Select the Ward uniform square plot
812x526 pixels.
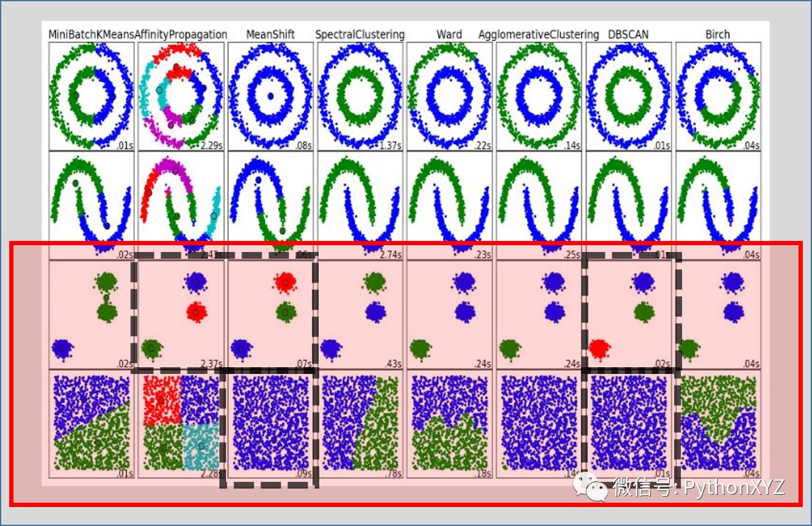point(450,424)
